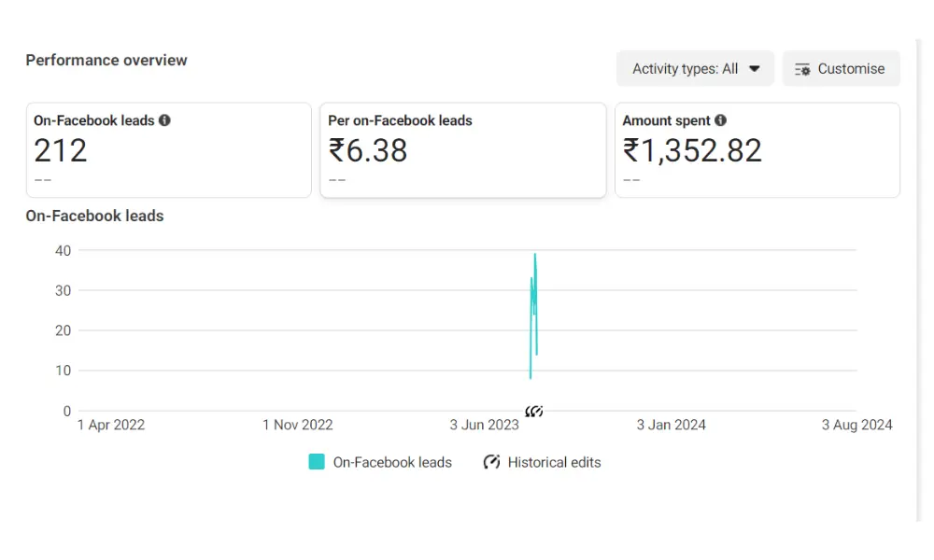
Task: Toggle the On-Facebook leads legend label
Action: tap(392, 462)
